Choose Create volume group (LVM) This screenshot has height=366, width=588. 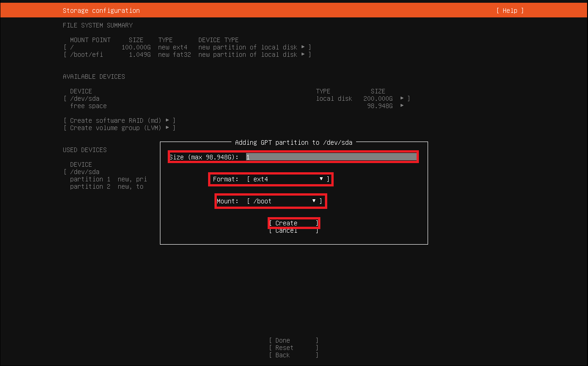[120, 128]
